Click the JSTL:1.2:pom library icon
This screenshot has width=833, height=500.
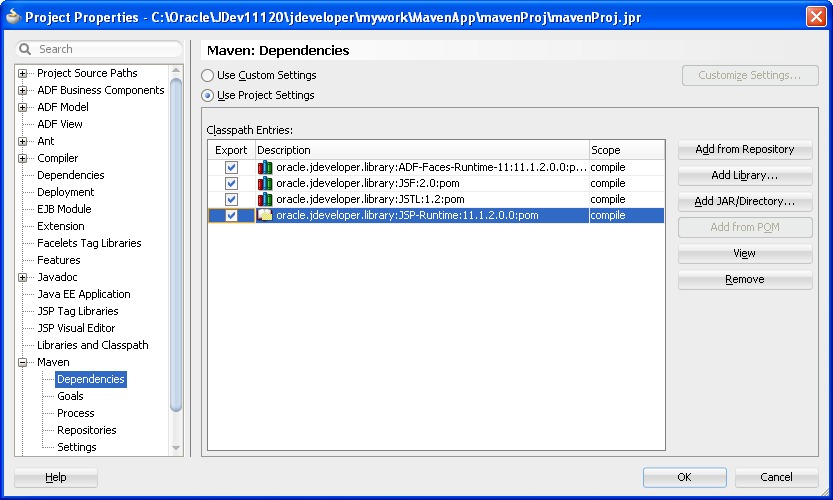[x=265, y=199]
